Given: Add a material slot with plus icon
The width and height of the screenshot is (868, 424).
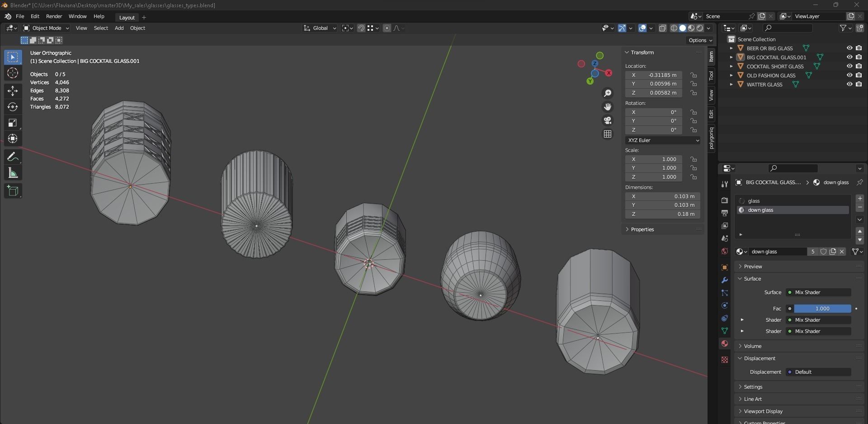Looking at the screenshot, I should coord(860,199).
